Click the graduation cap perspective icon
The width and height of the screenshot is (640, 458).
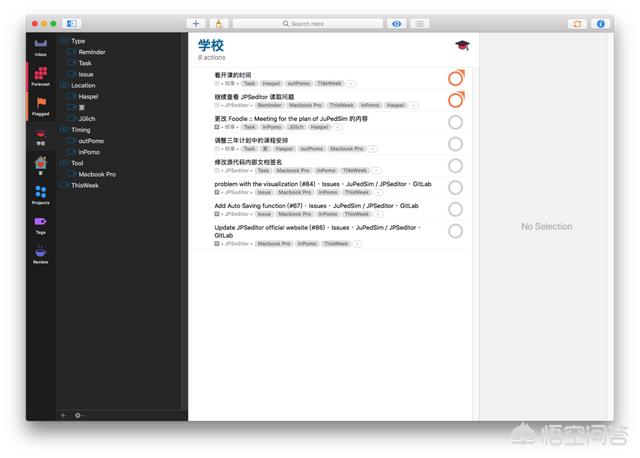(x=462, y=45)
